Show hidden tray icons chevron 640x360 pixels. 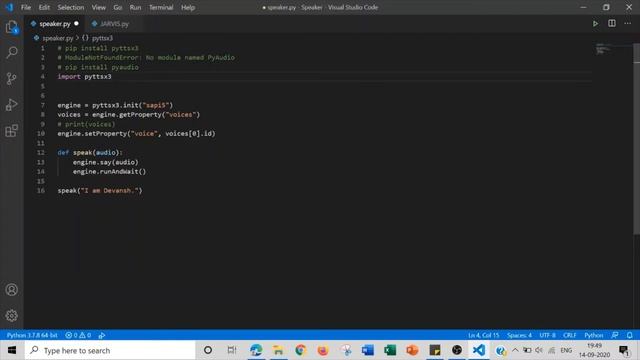pyautogui.click(x=515, y=350)
